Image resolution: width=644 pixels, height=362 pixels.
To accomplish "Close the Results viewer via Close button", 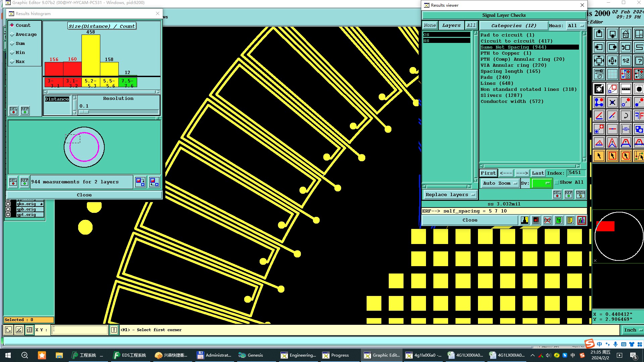I will [x=470, y=220].
